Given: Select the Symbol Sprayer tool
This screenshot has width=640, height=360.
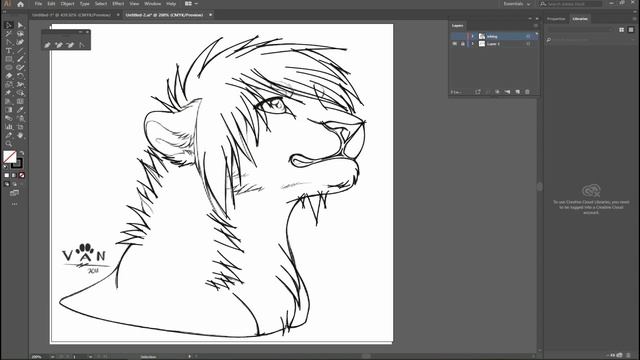Looking at the screenshot, I should tap(20, 118).
